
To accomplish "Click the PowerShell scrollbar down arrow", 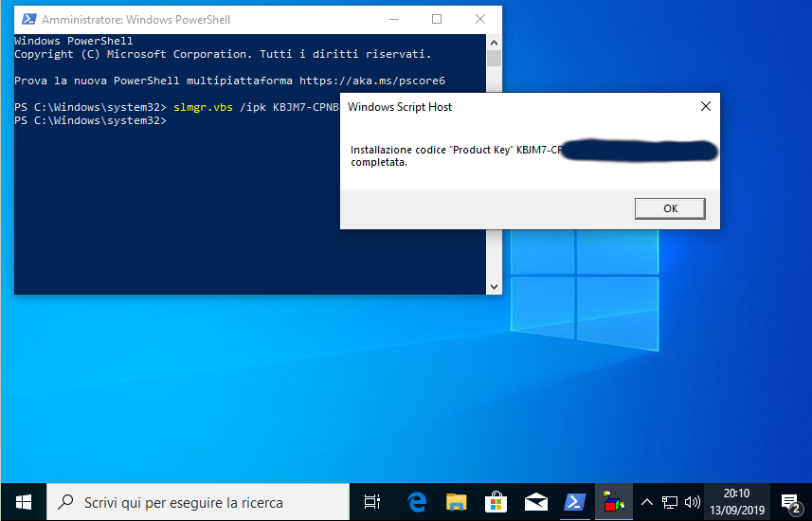I will (x=494, y=286).
